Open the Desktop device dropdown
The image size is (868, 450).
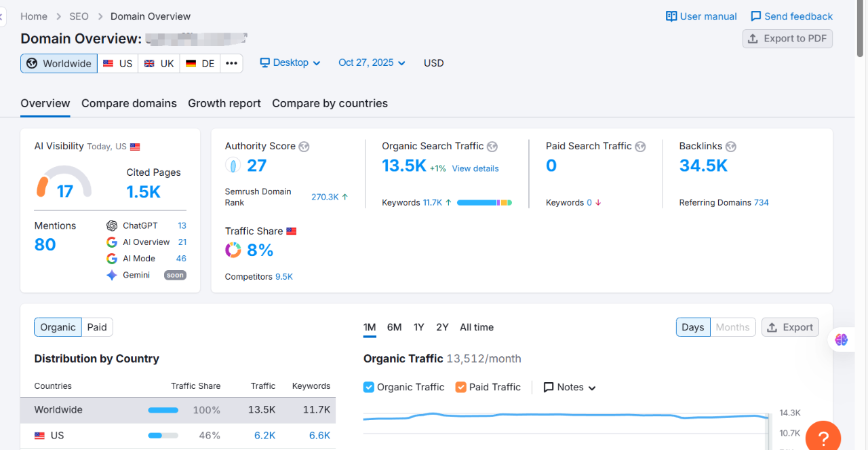[x=290, y=62]
